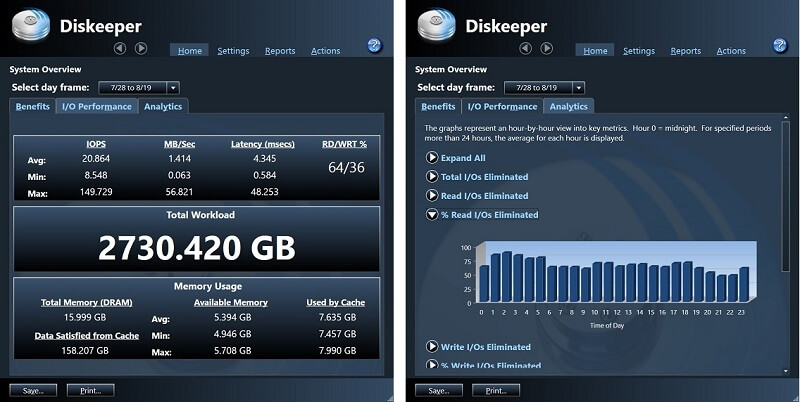Click Print button in right window
The height and width of the screenshot is (402, 800).
click(496, 391)
